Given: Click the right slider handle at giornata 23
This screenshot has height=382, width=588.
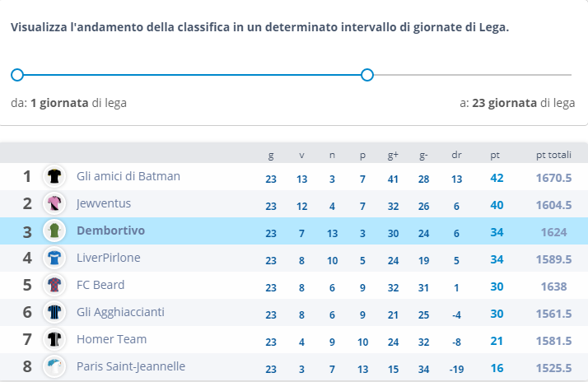Looking at the screenshot, I should (x=367, y=75).
